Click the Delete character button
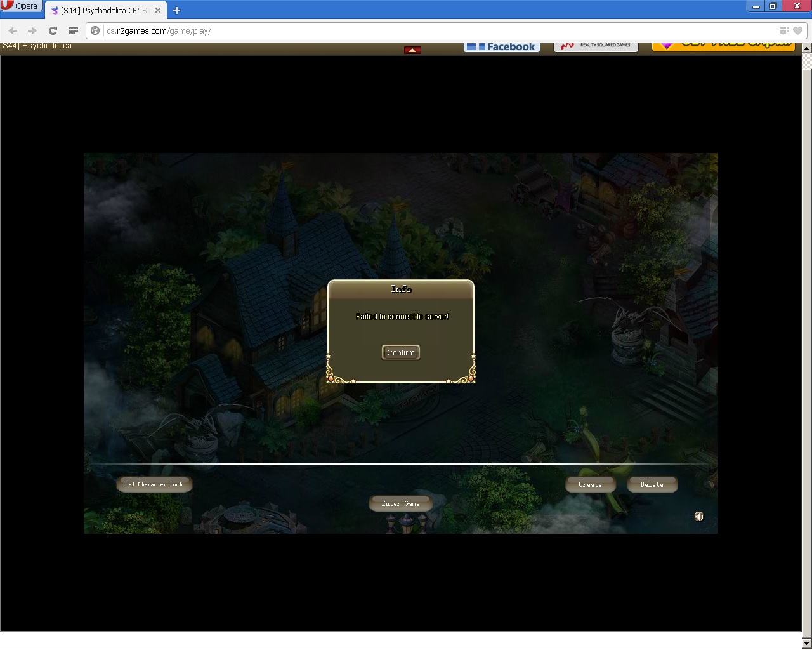This screenshot has height=650, width=812. coord(652,484)
